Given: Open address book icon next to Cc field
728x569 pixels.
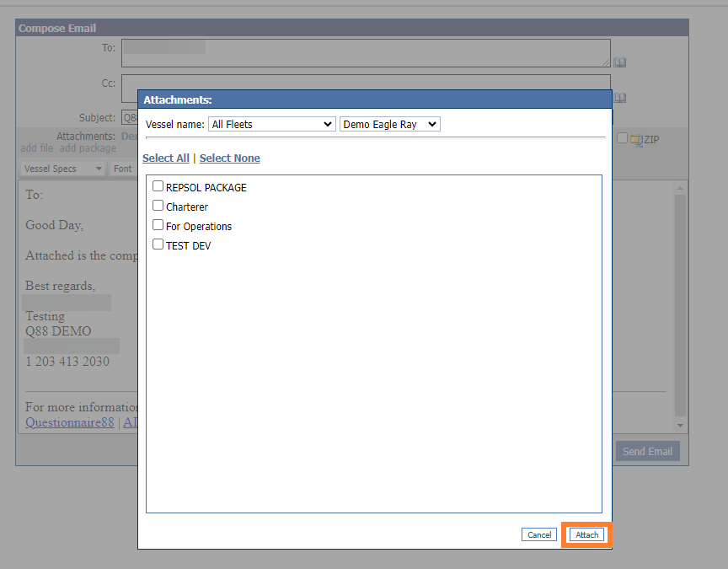Looking at the screenshot, I should (x=619, y=98).
